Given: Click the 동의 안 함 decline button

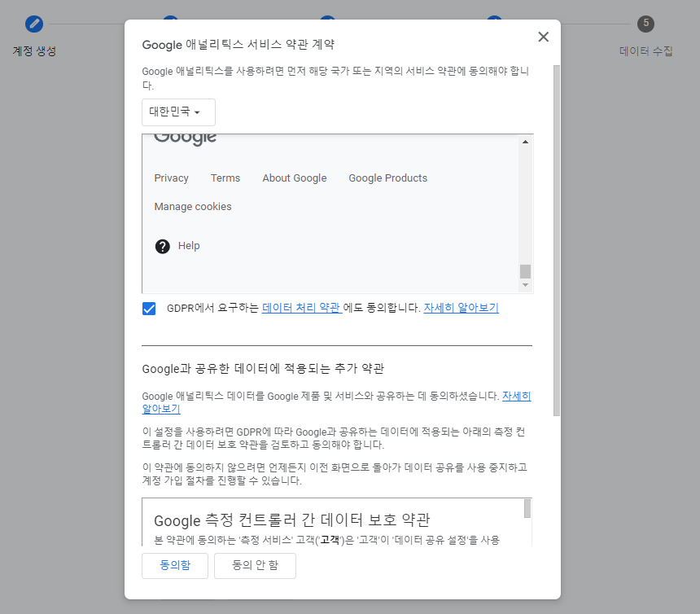Looking at the screenshot, I should (255, 566).
